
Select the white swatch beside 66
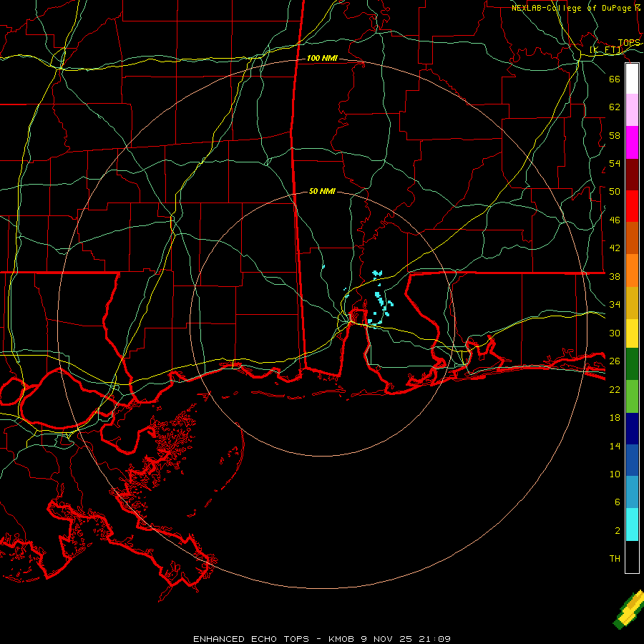point(632,79)
